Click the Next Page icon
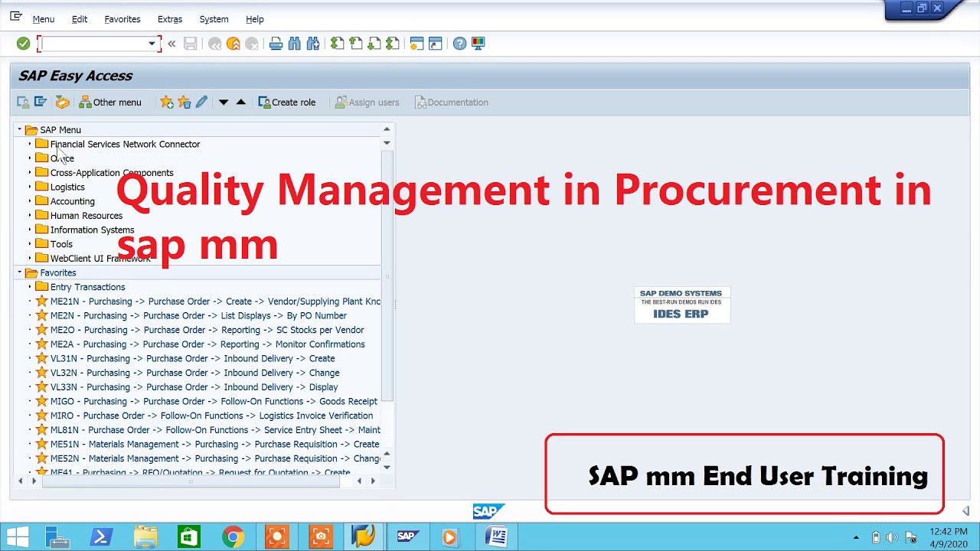 [374, 44]
